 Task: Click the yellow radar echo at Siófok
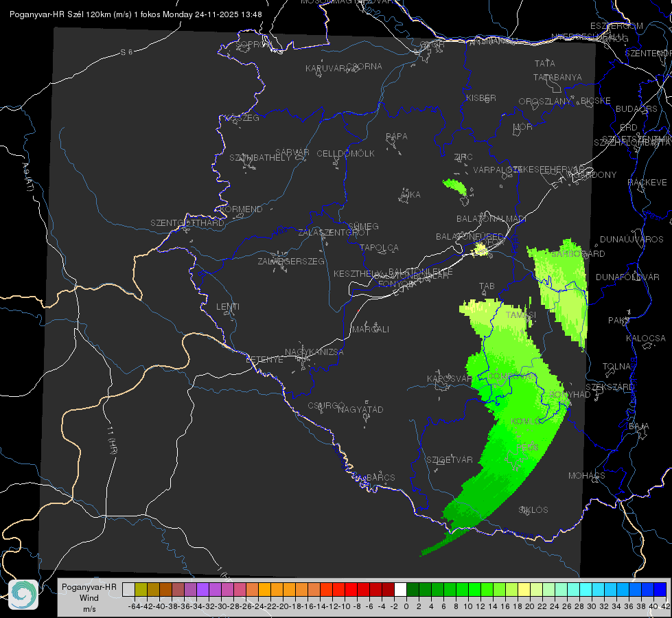(480, 249)
